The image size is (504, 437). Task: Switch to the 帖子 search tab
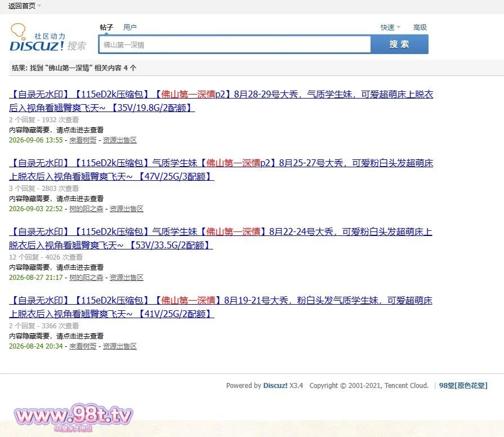click(106, 27)
